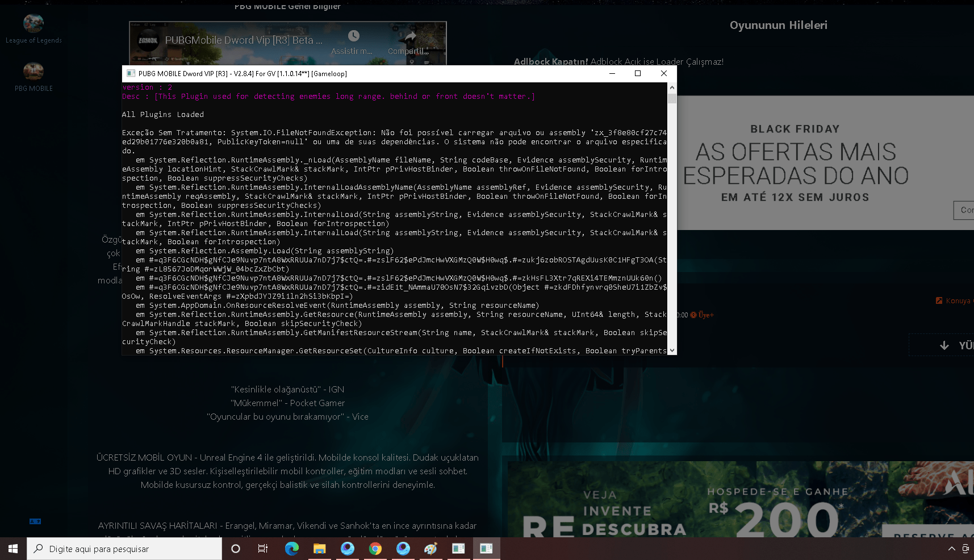Click the console window title bar text
This screenshot has width=974, height=560.
(x=243, y=73)
